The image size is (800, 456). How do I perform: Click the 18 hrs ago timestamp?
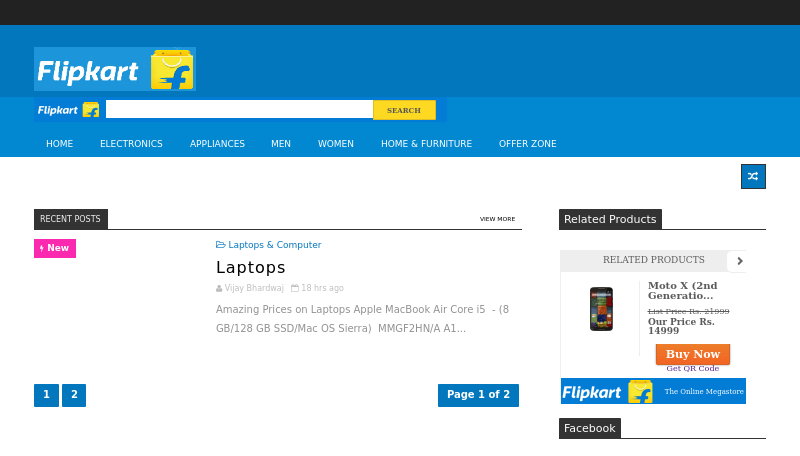(x=322, y=288)
